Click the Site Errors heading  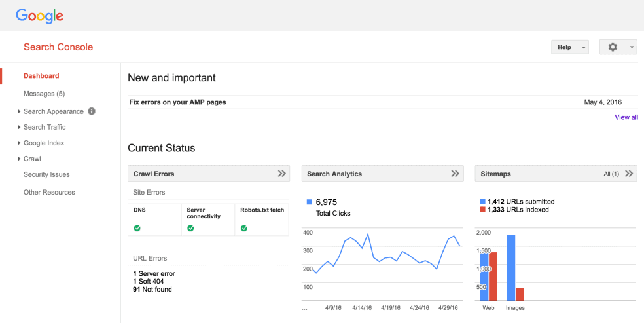click(x=149, y=192)
